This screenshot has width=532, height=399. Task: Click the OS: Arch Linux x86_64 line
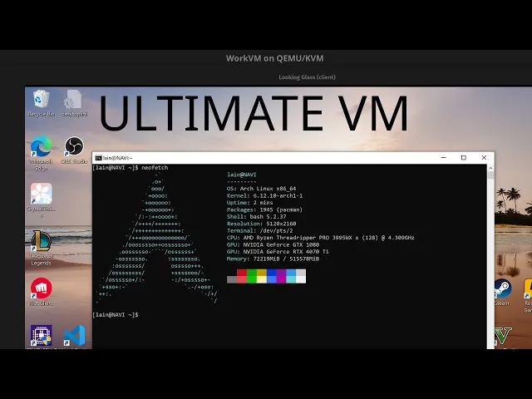point(261,189)
